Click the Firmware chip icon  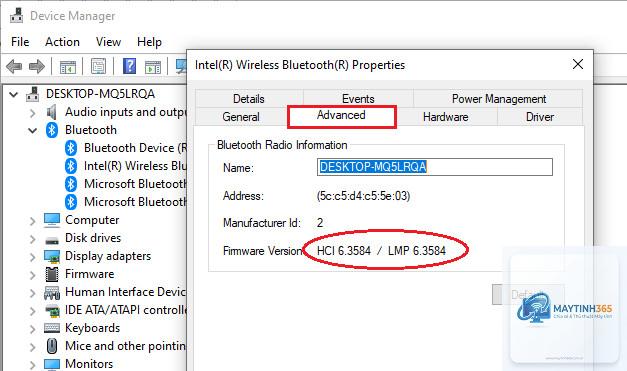(x=52, y=274)
